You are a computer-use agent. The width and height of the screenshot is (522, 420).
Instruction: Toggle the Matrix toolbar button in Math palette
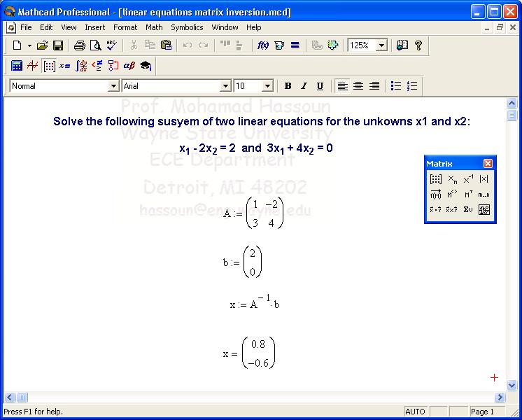point(49,66)
